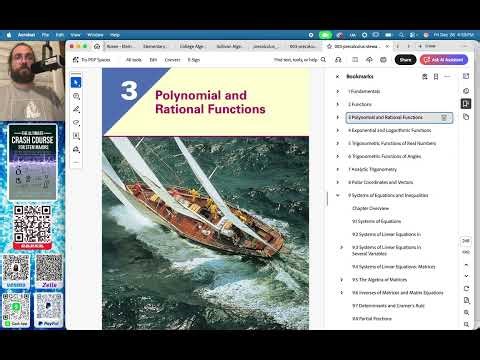Open more tools via quick toolbar ellipsis
This screenshot has height=360, width=480.
point(76,162)
